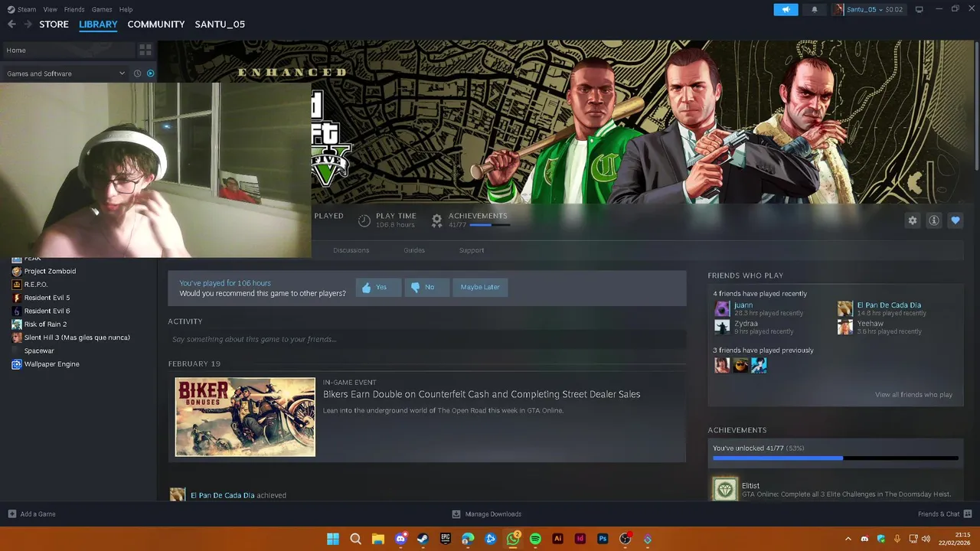Click the activity status input field
This screenshot has height=551, width=980.
[426, 339]
